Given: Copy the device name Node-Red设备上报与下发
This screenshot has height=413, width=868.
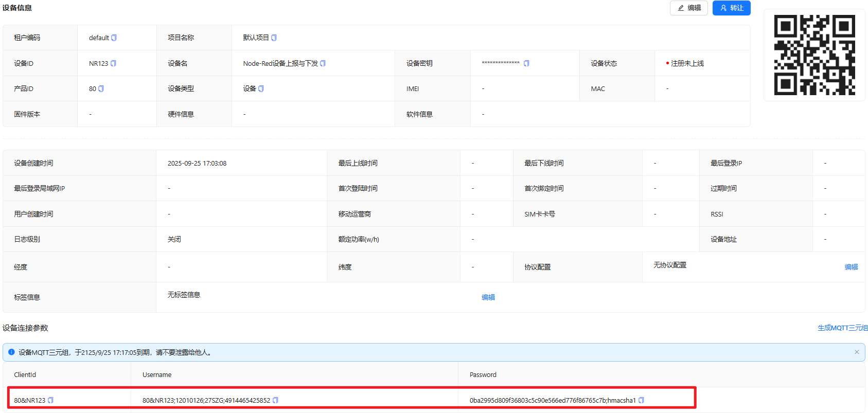Looking at the screenshot, I should tap(323, 64).
